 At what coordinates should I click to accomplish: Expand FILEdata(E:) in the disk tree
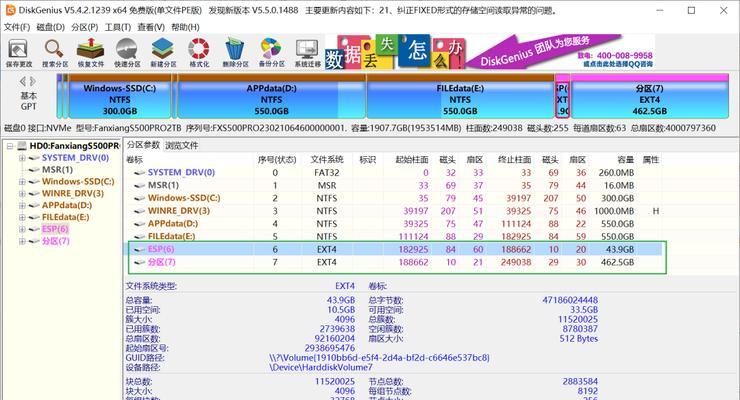click(x=22, y=217)
